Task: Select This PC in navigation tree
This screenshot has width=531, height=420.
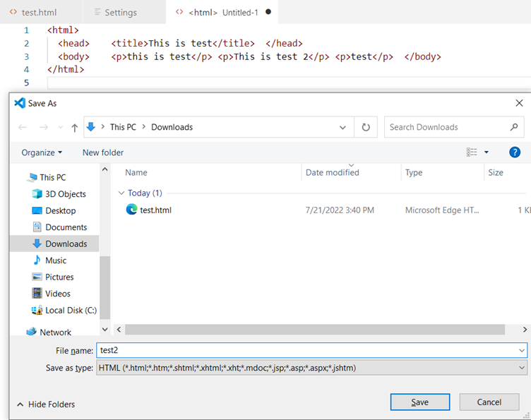Action: pyautogui.click(x=53, y=177)
